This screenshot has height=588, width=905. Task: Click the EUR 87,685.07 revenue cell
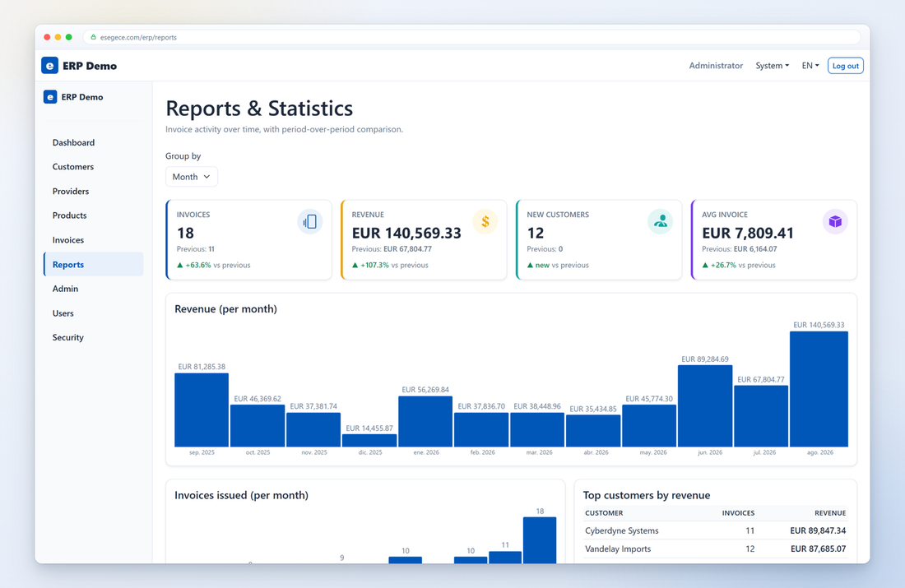click(x=818, y=549)
